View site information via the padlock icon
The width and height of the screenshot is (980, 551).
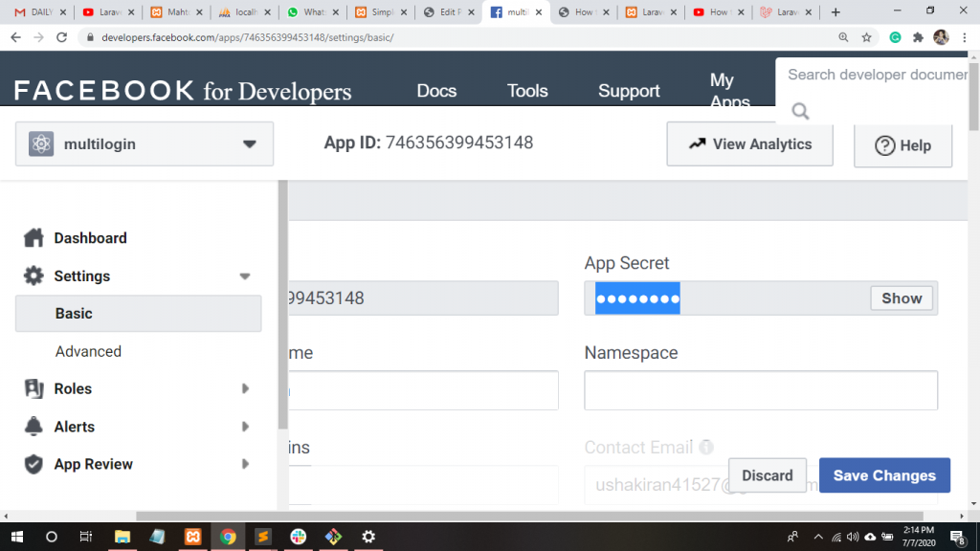(90, 37)
